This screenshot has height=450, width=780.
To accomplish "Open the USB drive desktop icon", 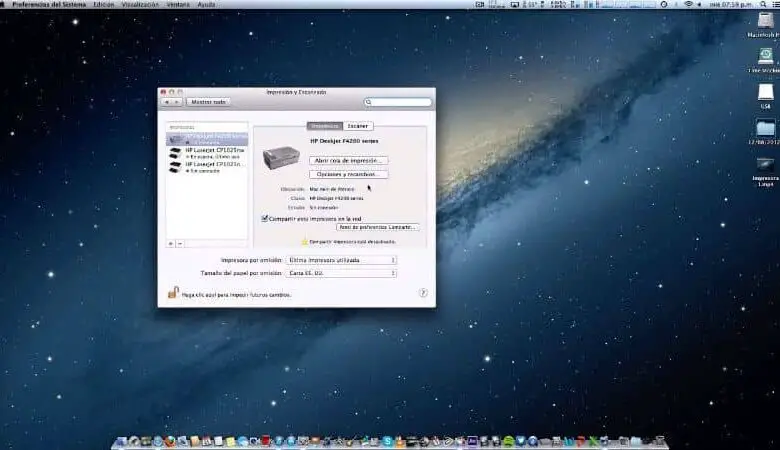I will pos(765,93).
